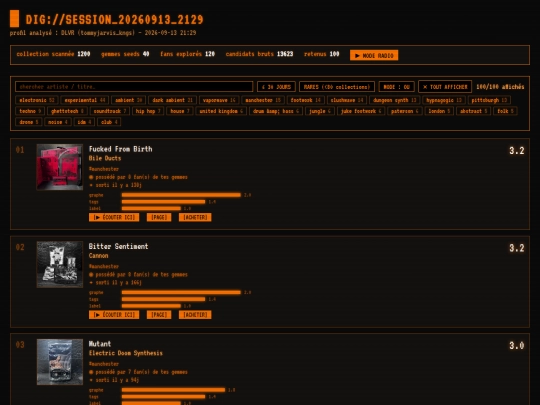
Task: Click the Bitter Sentiment title
Action: coord(118,247)
